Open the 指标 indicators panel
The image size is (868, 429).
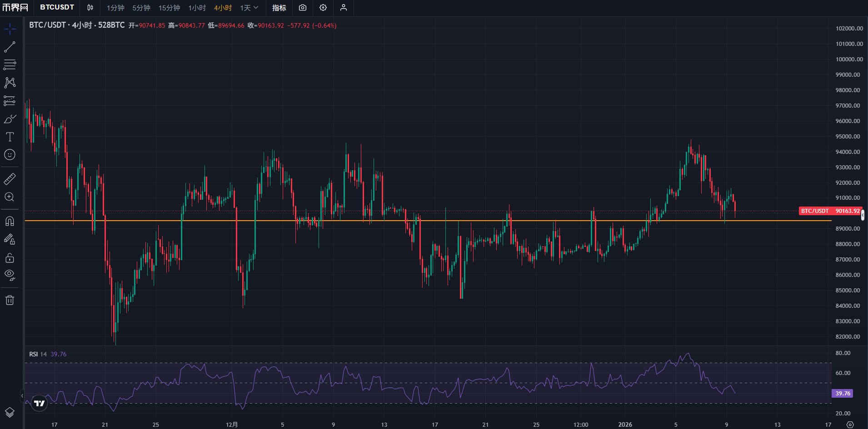pyautogui.click(x=279, y=8)
